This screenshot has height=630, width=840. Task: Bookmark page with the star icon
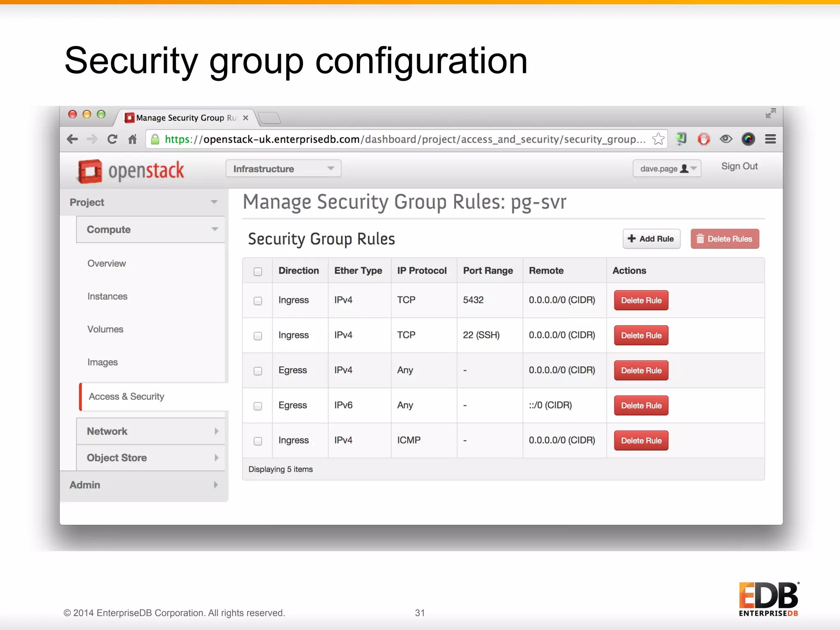tap(658, 139)
